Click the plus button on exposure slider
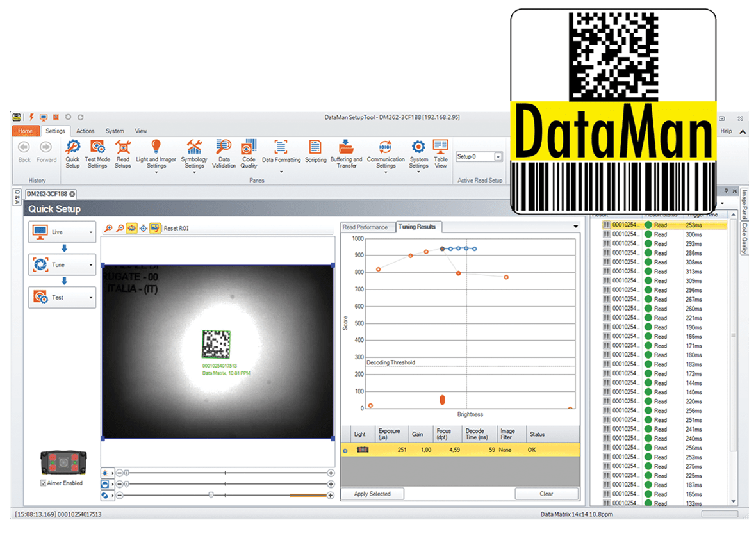This screenshot has width=756, height=536. (x=331, y=473)
